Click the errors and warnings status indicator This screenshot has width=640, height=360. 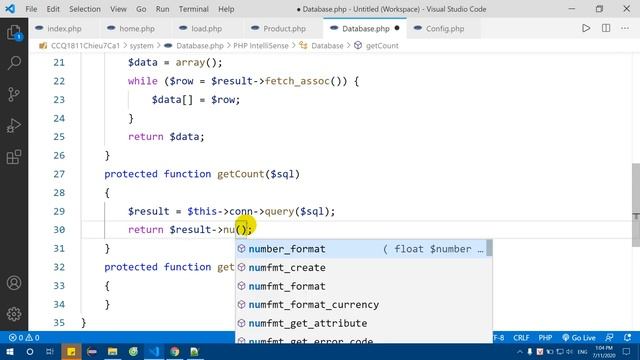[x=24, y=338]
